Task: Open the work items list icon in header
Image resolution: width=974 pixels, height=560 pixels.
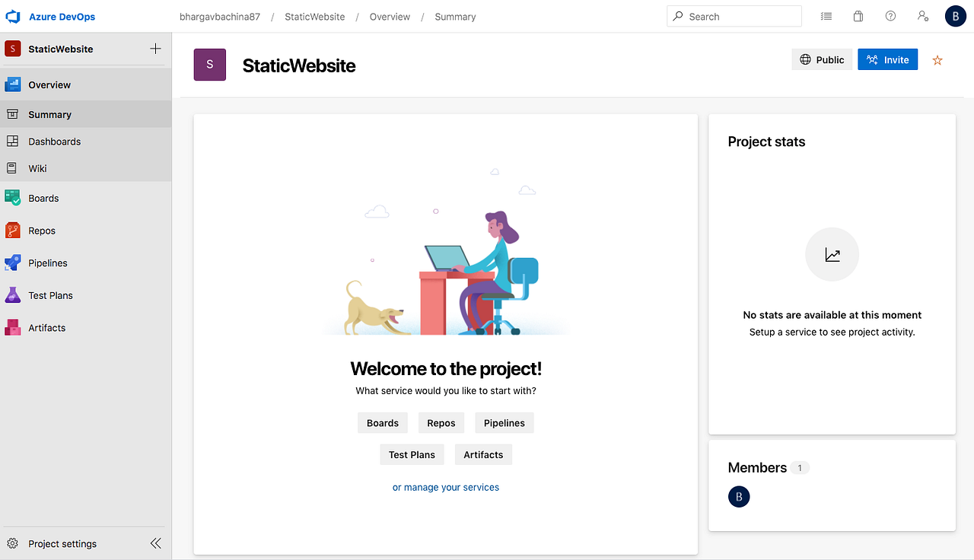Action: pyautogui.click(x=826, y=16)
